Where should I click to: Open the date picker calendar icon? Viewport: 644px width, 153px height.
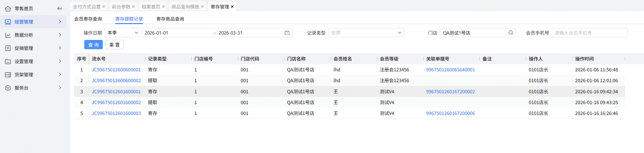(x=287, y=33)
